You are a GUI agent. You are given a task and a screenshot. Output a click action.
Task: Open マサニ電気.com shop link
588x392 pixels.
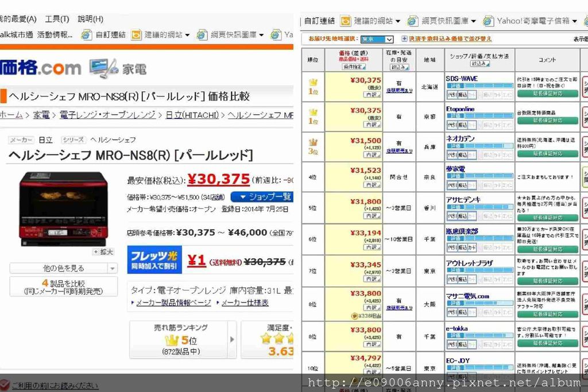coord(467,296)
